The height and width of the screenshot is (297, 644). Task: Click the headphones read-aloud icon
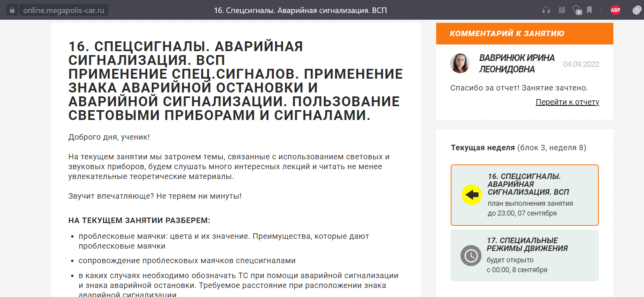[546, 10]
